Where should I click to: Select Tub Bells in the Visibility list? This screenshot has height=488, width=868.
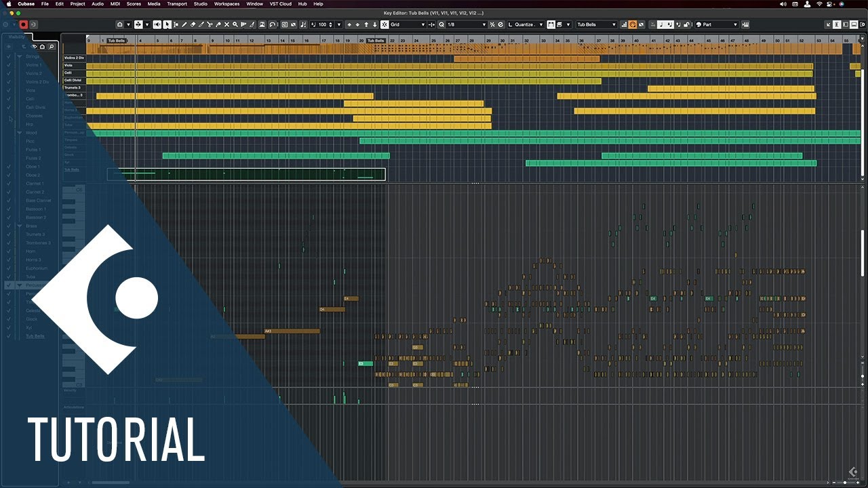35,336
